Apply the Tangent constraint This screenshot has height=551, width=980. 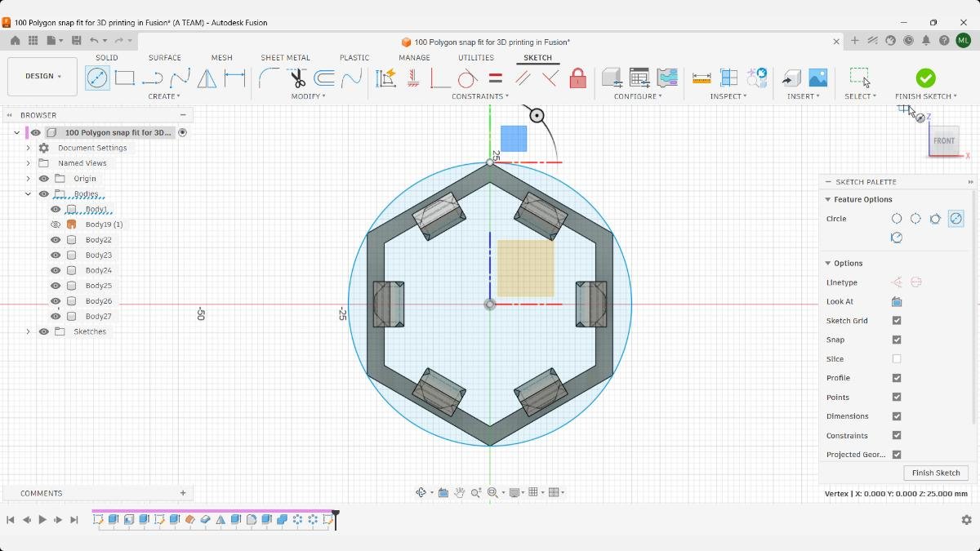pos(467,78)
